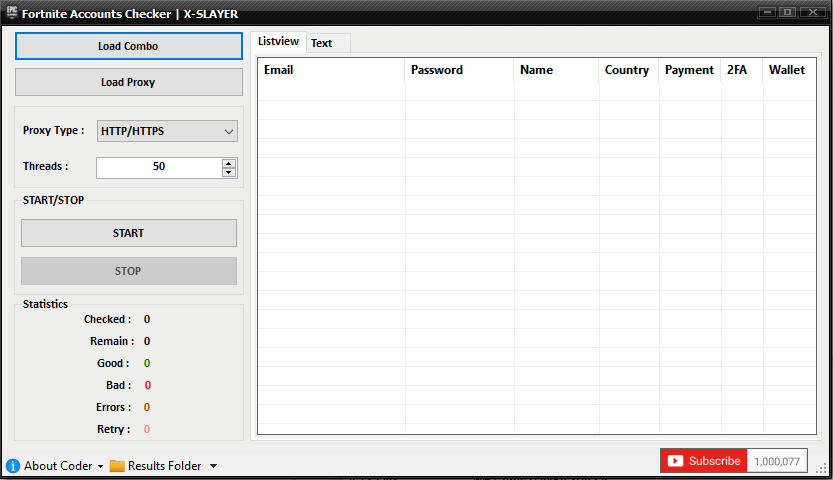Expand the Results Folder dropdown arrow
833x480 pixels.
coord(213,466)
